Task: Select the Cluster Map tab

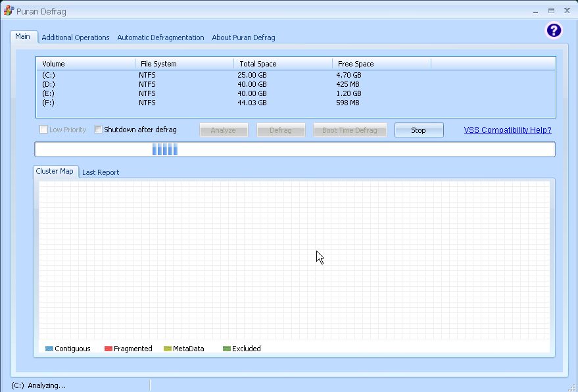Action: 55,171
